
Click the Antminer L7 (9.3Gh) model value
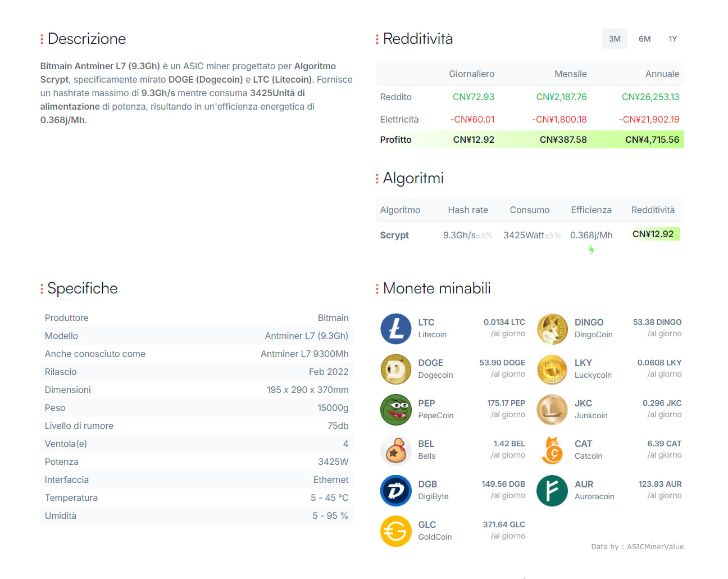tap(307, 336)
